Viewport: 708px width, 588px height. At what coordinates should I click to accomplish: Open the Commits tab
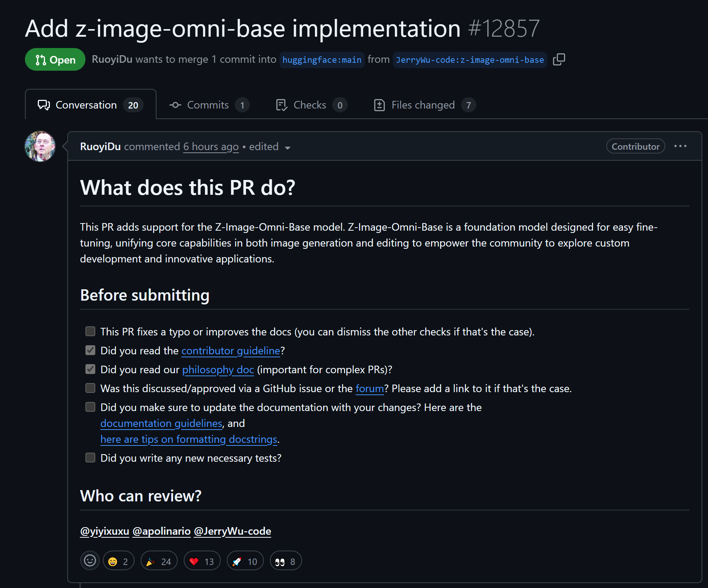tap(209, 105)
